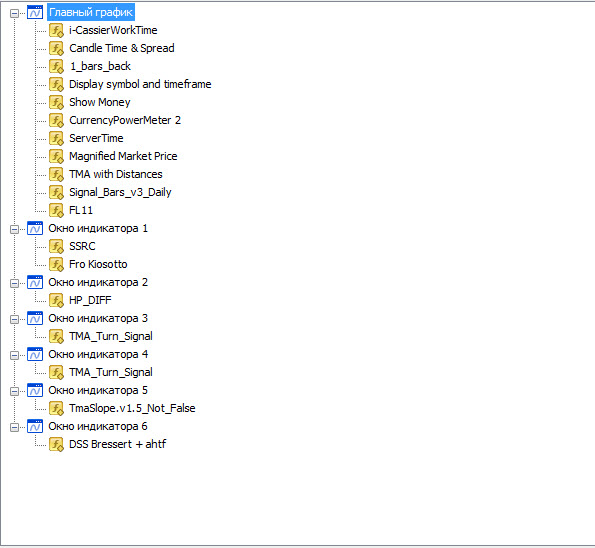Click the indicator icon of Signal_Bars_v3_Daily

point(57,192)
